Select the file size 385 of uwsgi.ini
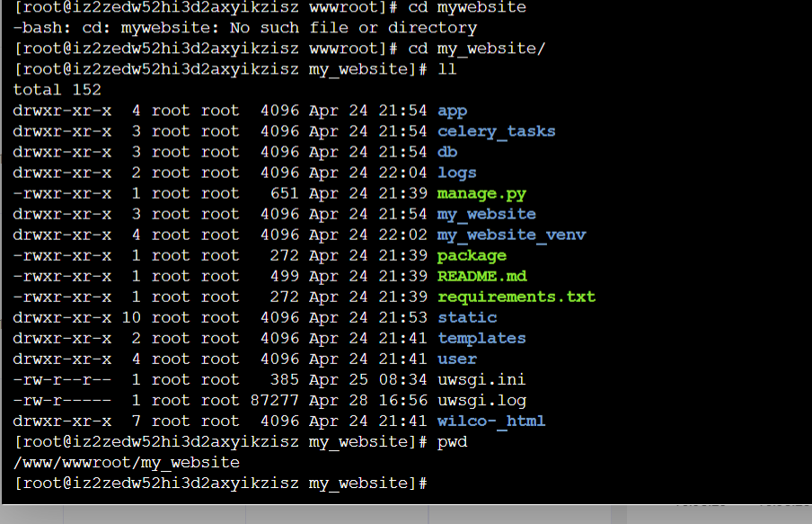The width and height of the screenshot is (812, 524). coord(285,380)
